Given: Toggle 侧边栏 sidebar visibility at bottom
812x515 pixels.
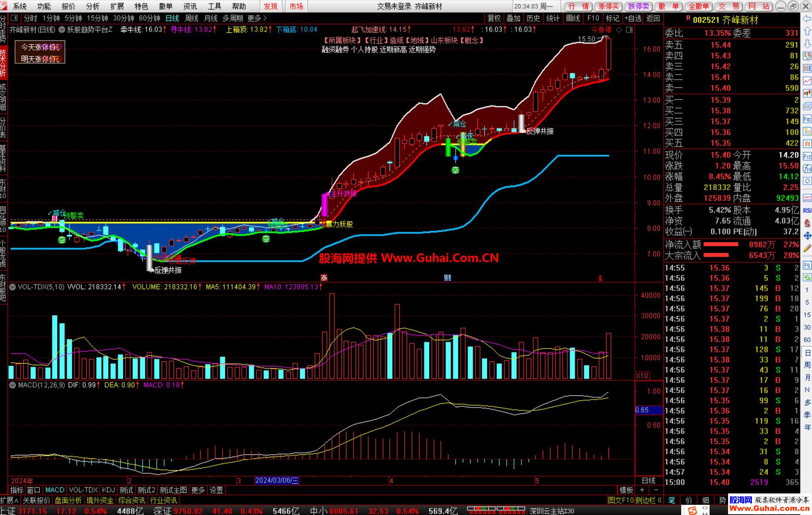Looking at the screenshot, I should coord(648,500).
